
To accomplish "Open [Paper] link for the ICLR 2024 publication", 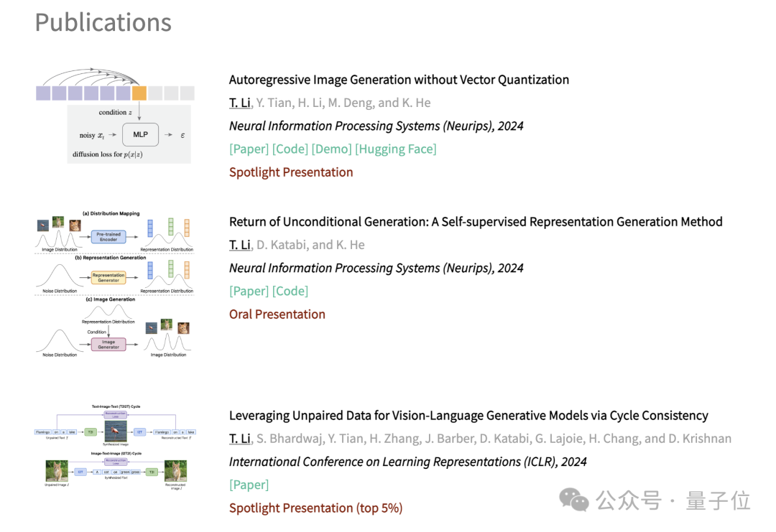I will click(249, 485).
